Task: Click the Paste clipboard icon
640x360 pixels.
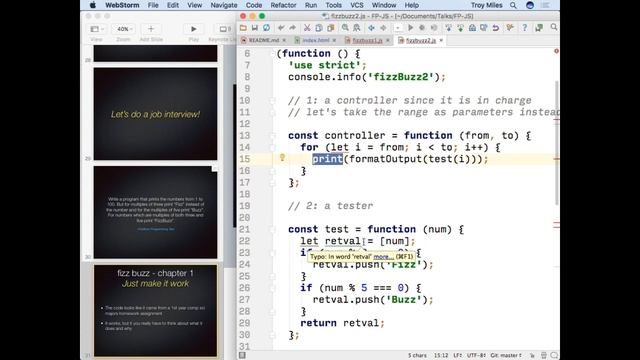Action: 331,28
